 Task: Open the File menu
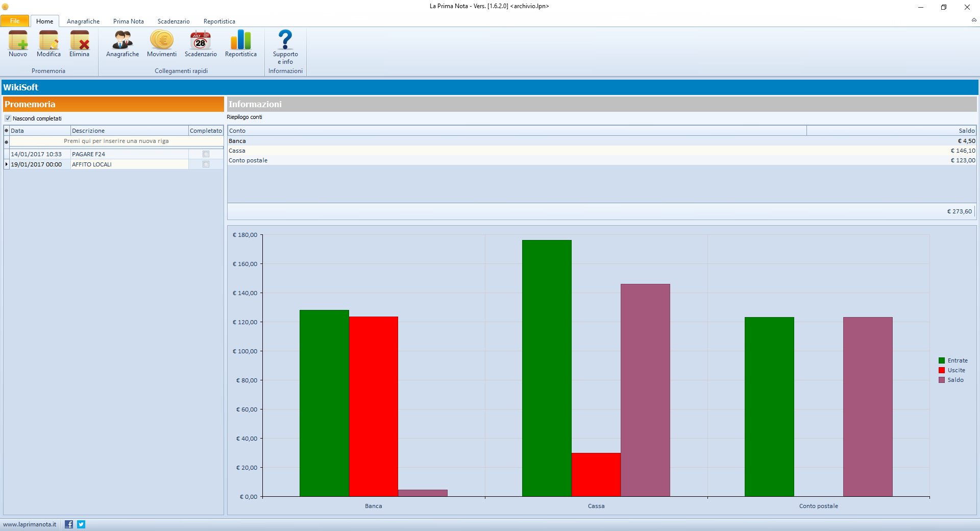(15, 21)
